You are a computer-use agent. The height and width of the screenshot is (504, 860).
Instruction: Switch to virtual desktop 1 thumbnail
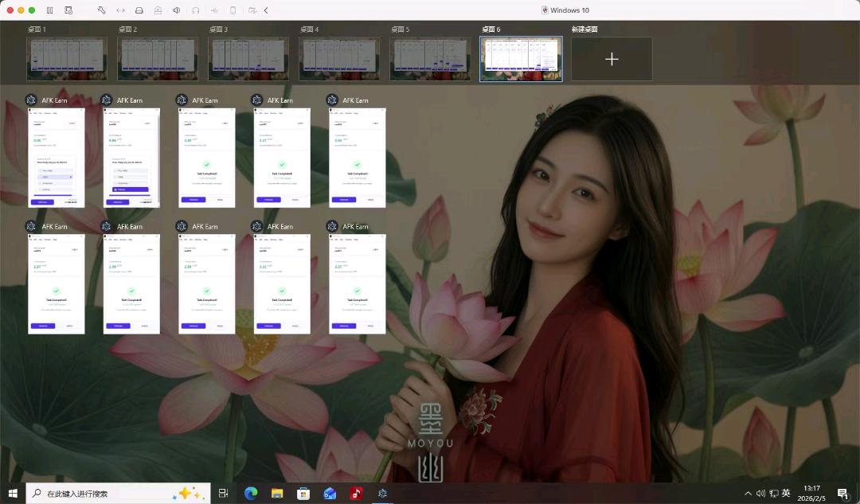click(x=67, y=59)
